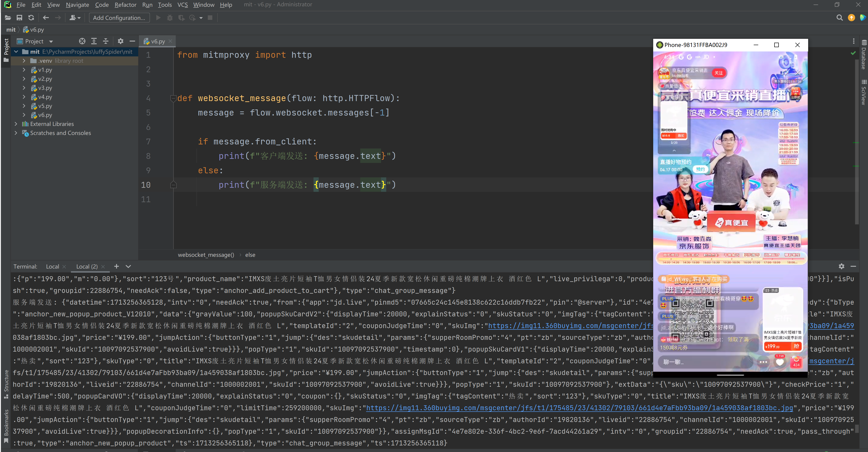The width and height of the screenshot is (868, 452).
Task: Open the Bookmarks side tool window
Action: (6, 426)
